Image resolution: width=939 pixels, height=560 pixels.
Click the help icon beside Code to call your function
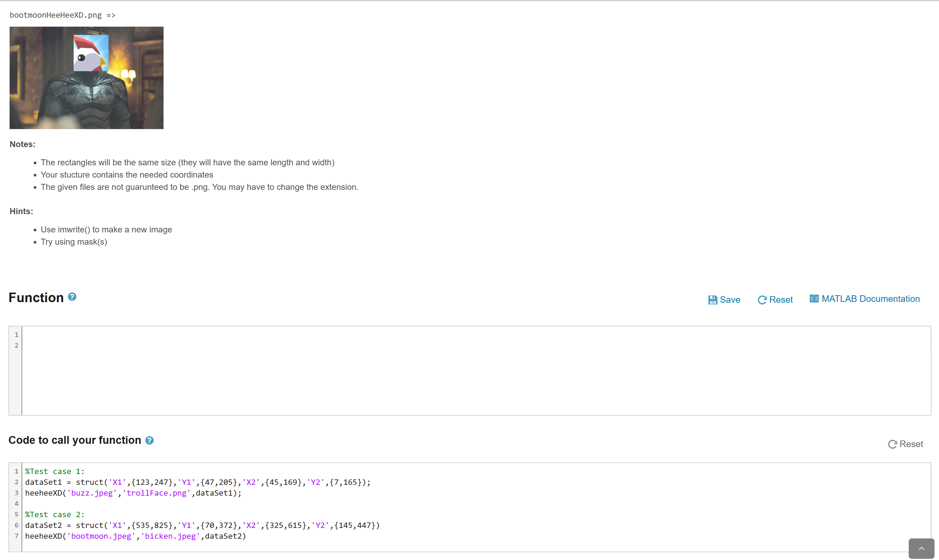pyautogui.click(x=149, y=440)
